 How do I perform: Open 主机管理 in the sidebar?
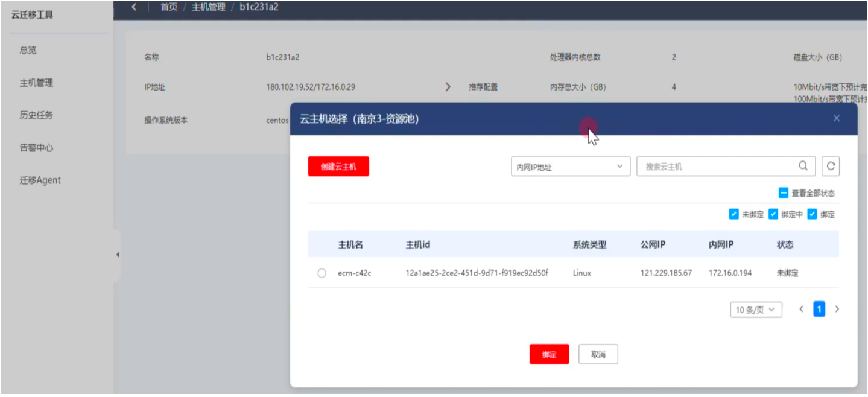point(36,83)
